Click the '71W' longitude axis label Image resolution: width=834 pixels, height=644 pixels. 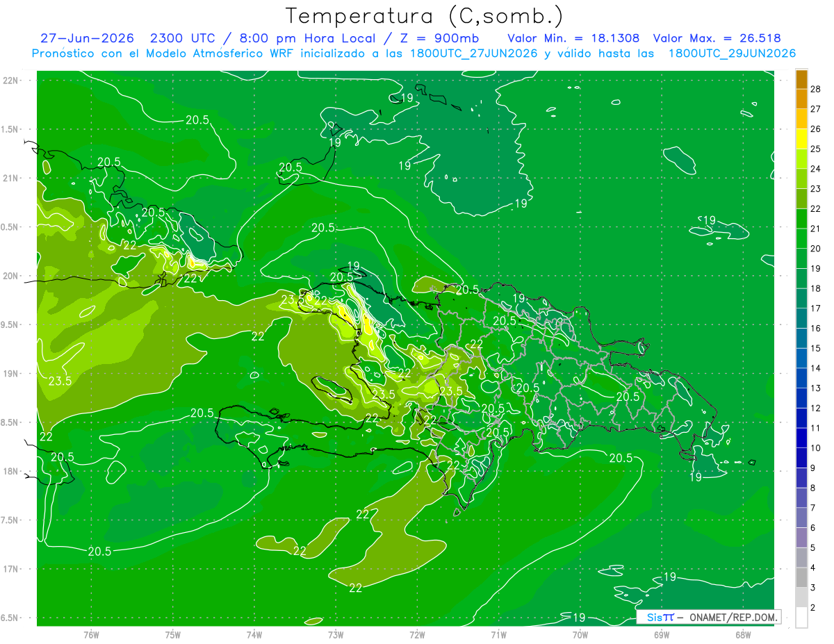(498, 634)
